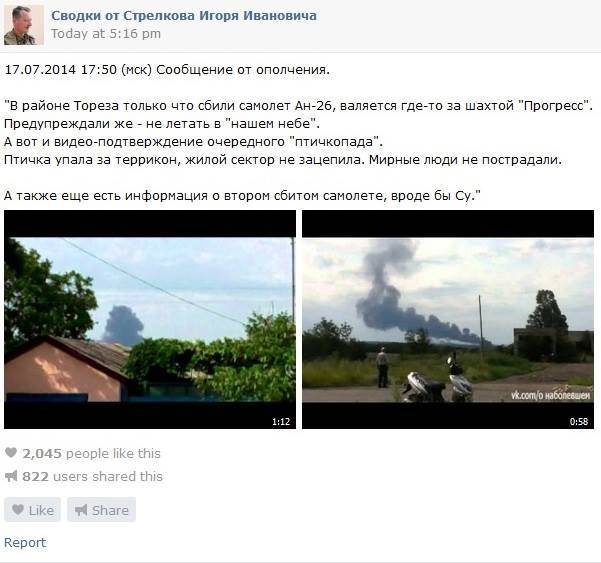Play the right video with motorcycles
The height and width of the screenshot is (563, 601).
tap(448, 319)
